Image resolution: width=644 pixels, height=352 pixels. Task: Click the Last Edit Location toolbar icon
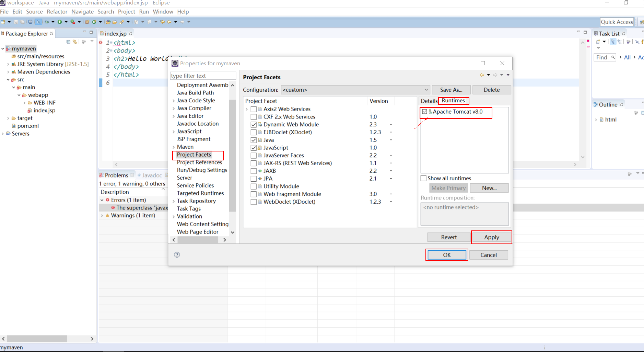point(162,22)
